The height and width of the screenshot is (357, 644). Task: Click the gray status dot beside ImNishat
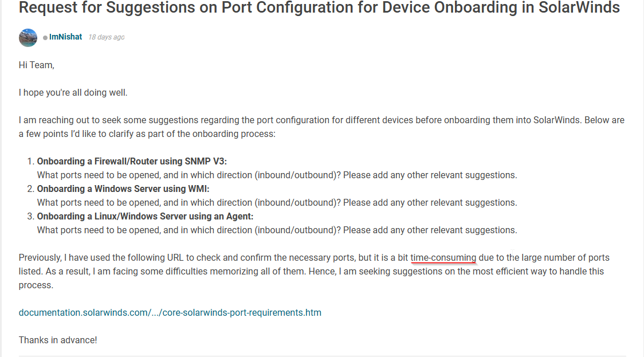[x=45, y=38]
